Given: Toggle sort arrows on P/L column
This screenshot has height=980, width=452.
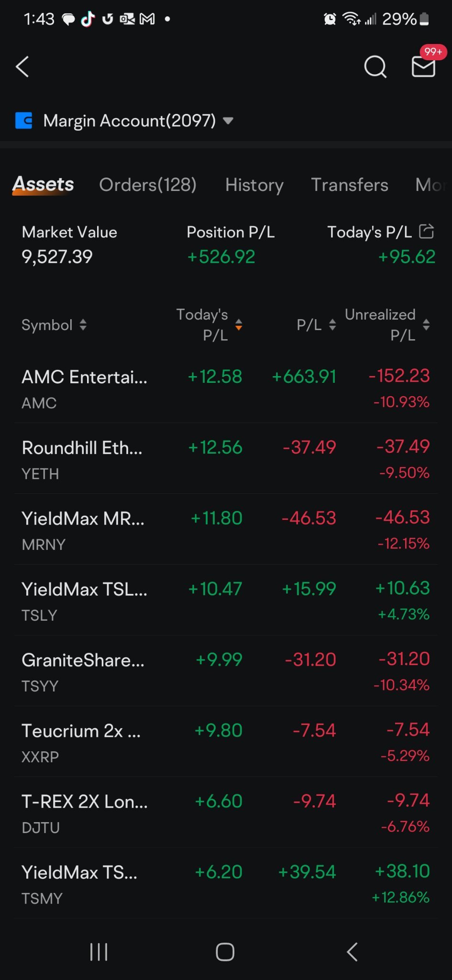Looking at the screenshot, I should pos(316,325).
